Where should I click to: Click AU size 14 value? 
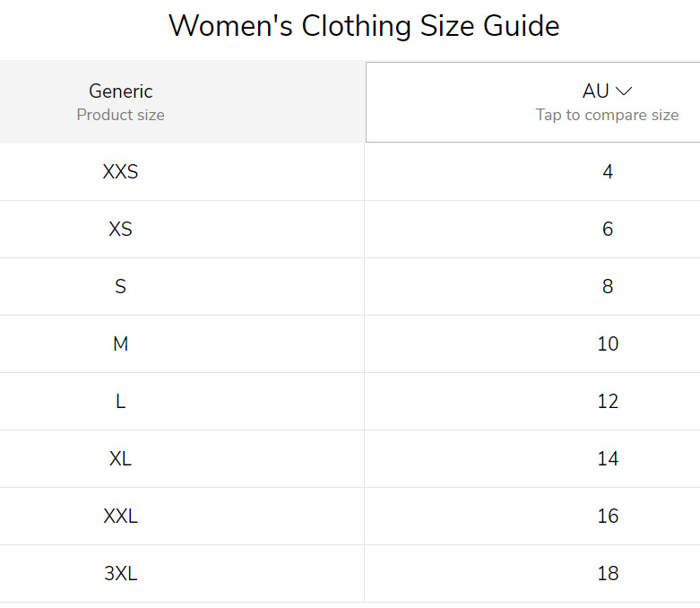608,459
